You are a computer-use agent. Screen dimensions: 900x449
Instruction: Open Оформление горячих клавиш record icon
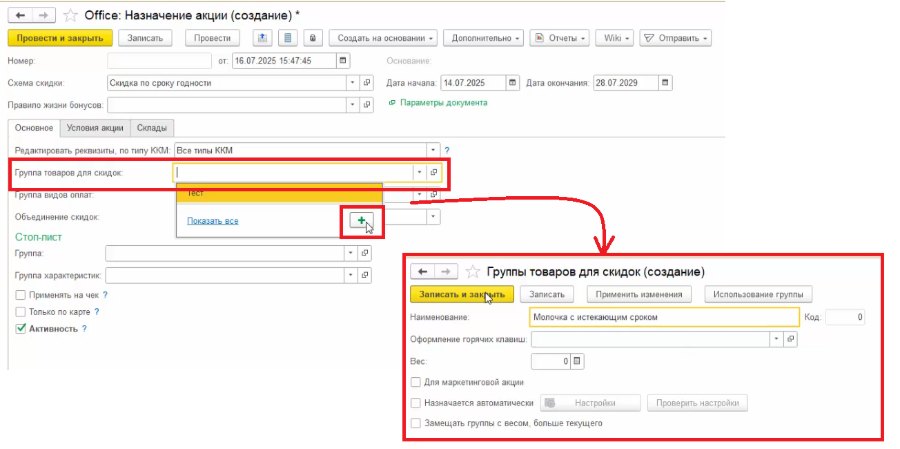coord(791,339)
